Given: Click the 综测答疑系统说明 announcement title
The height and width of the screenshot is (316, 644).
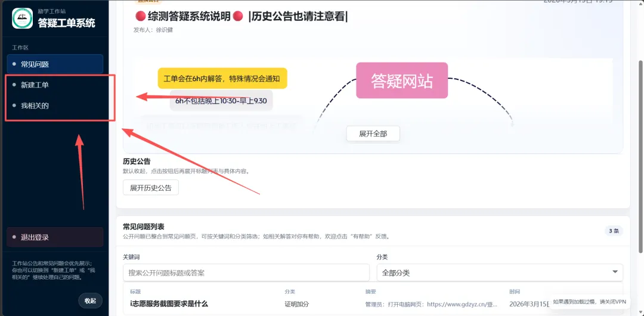Looking at the screenshot, I should tap(241, 17).
